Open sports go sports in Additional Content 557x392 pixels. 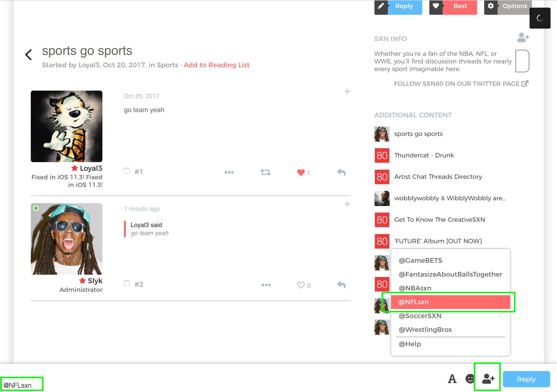[418, 134]
